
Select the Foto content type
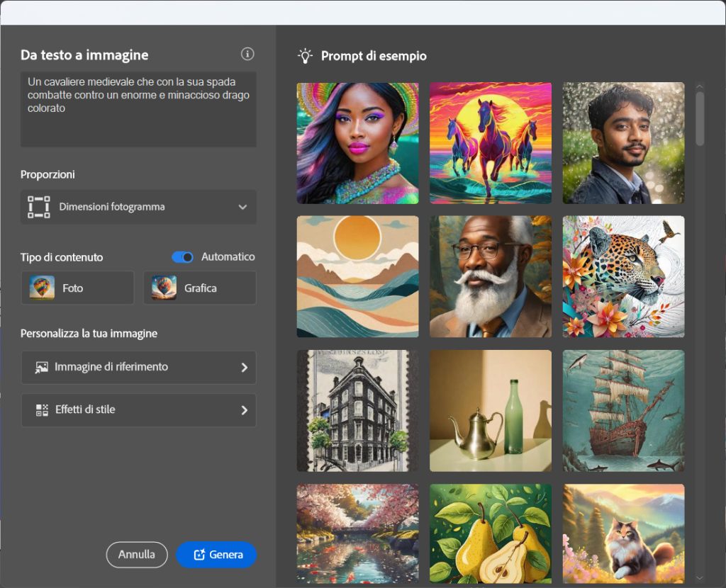coord(77,288)
